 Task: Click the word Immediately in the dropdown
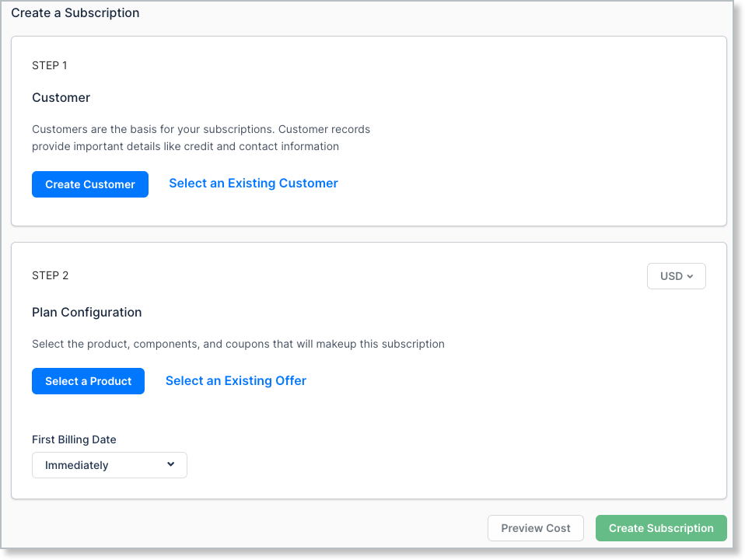(77, 465)
